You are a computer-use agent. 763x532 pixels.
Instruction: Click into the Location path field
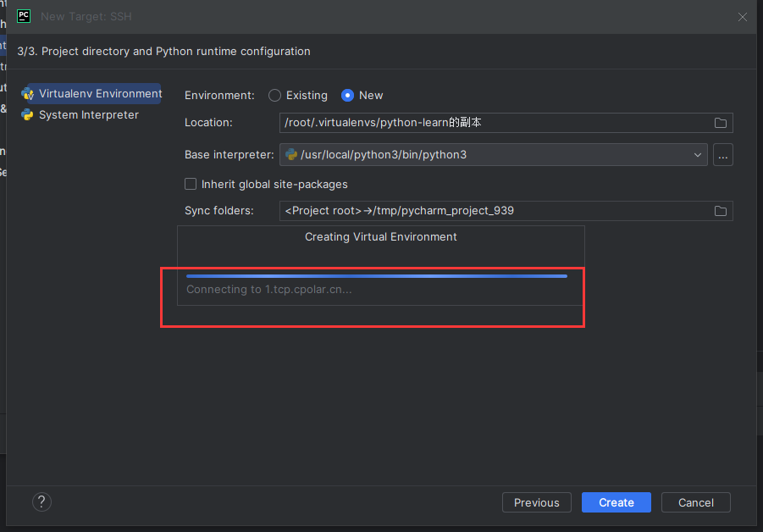[x=491, y=123]
